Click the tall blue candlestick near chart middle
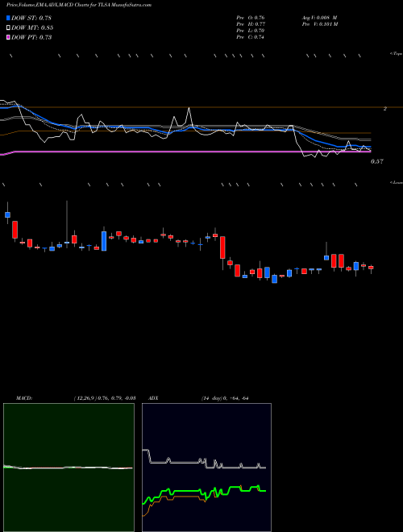The width and height of the screenshot is (403, 532). pyautogui.click(x=104, y=241)
